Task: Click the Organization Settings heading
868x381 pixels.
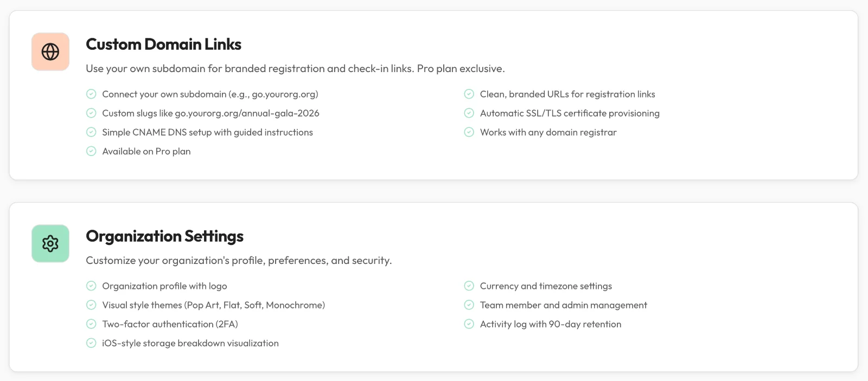Action: pyautogui.click(x=164, y=236)
